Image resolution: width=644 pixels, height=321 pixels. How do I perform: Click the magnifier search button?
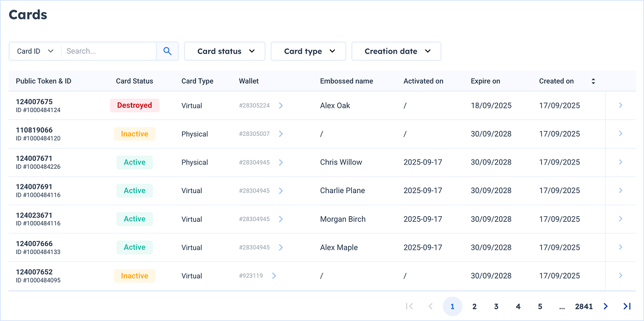tap(167, 51)
